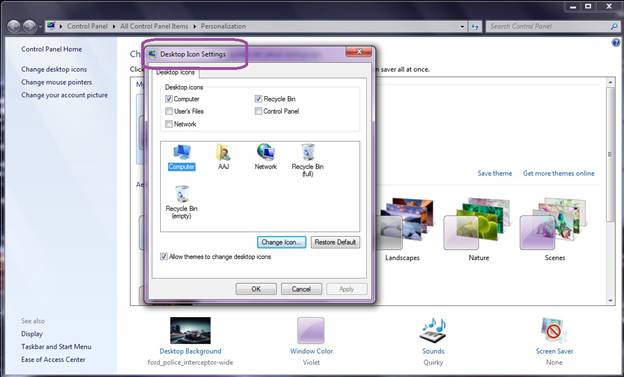Click Control Panel in the breadcrumb

coord(87,26)
